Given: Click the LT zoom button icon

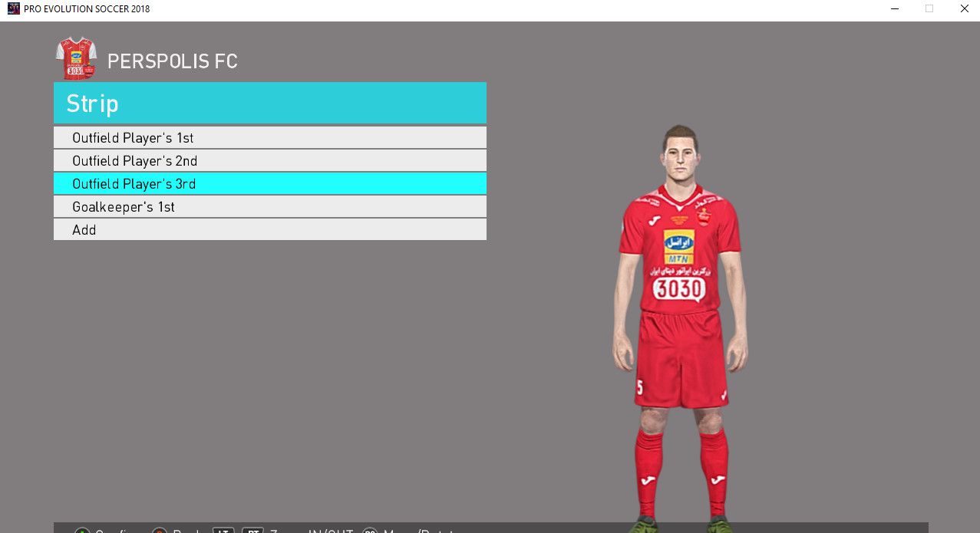Looking at the screenshot, I should tap(223, 530).
